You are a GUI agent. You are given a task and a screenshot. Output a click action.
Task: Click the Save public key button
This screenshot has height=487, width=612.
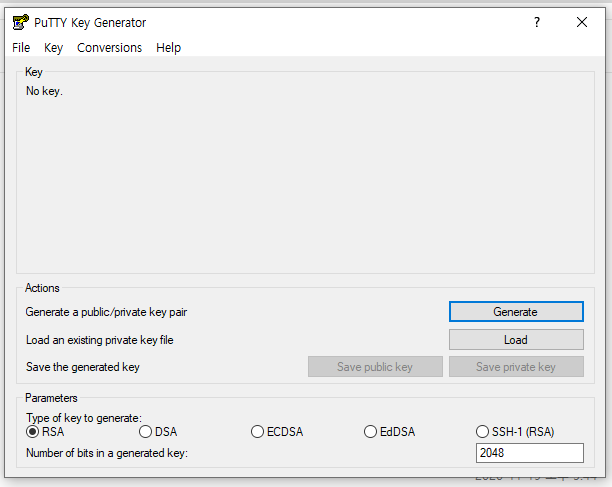(375, 366)
